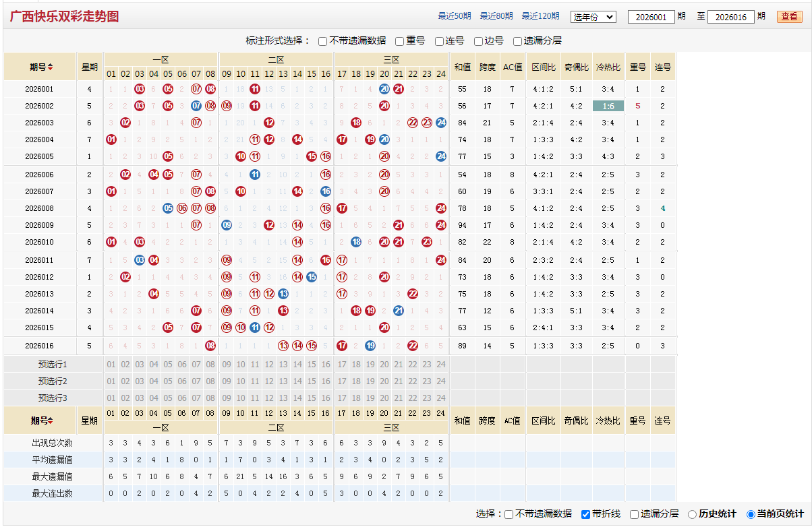Select blue ball 03 in issue 2026011
The height and width of the screenshot is (529, 812).
pyautogui.click(x=140, y=260)
